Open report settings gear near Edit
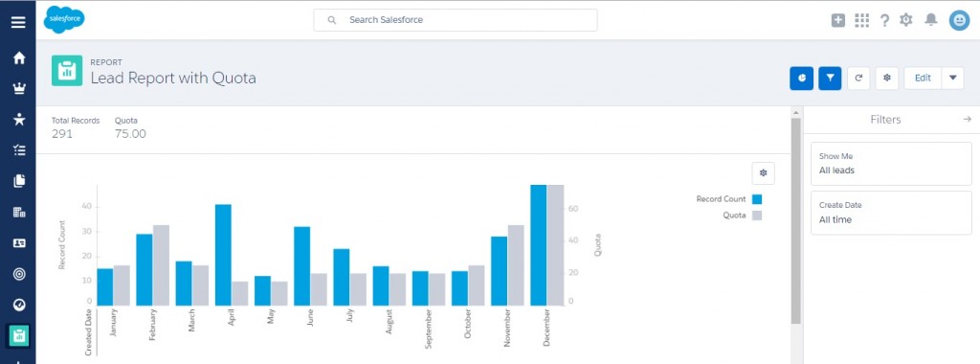 click(887, 79)
